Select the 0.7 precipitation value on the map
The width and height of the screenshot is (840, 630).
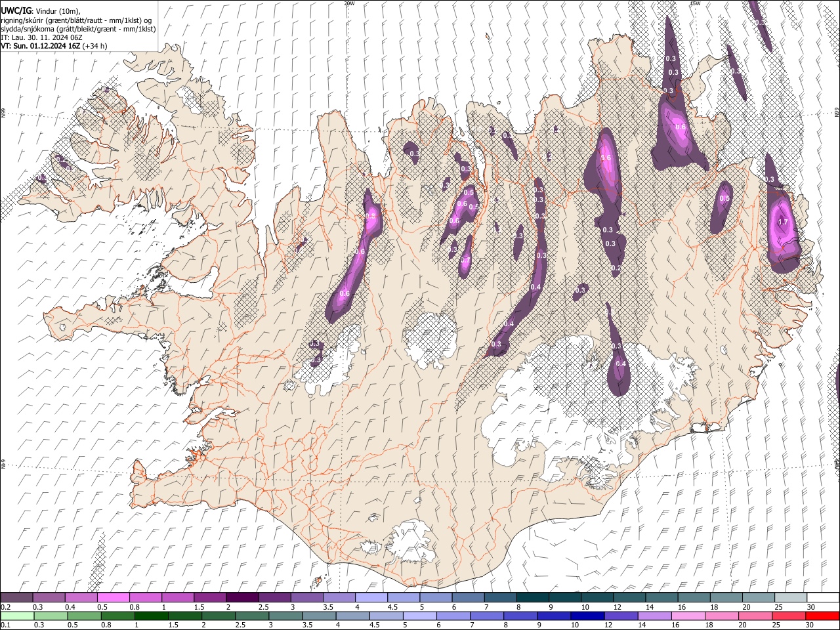click(x=465, y=261)
